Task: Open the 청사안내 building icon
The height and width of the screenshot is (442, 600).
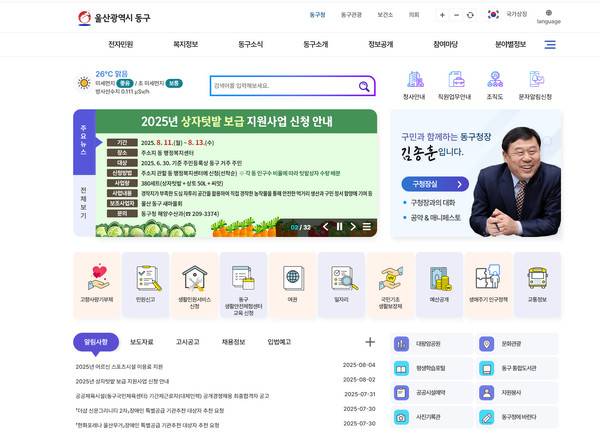Action: pos(415,80)
